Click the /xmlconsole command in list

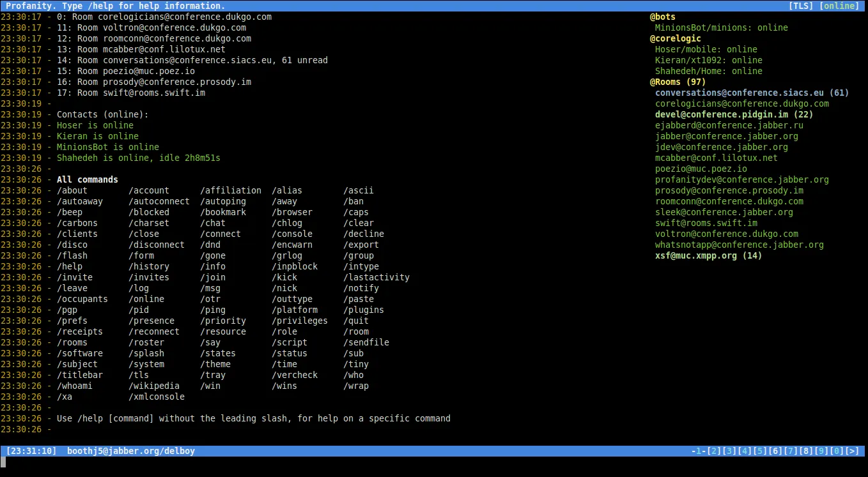tap(157, 397)
